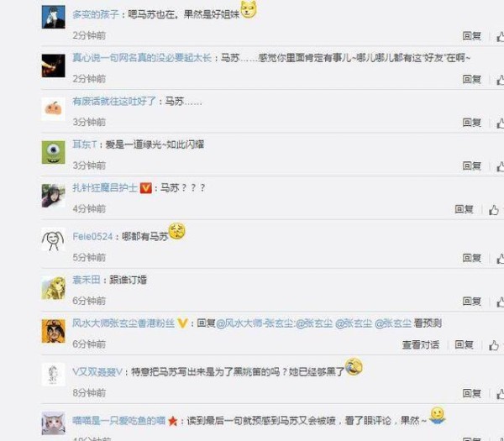Like Feie0524's comment
This screenshot has height=441, width=504.
tap(501, 259)
